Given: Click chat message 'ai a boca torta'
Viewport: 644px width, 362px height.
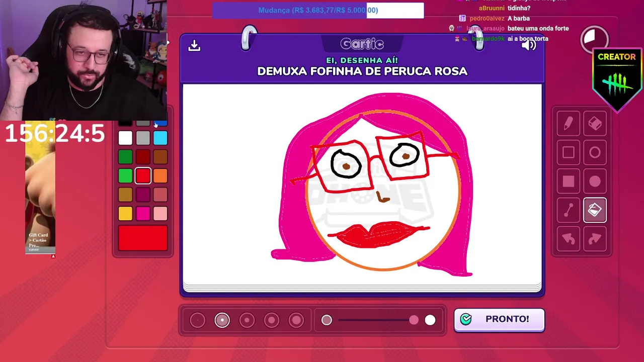Looking at the screenshot, I should pyautogui.click(x=528, y=39).
